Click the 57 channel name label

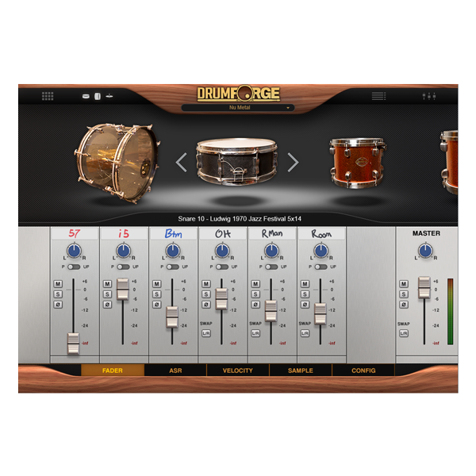pos(75,233)
